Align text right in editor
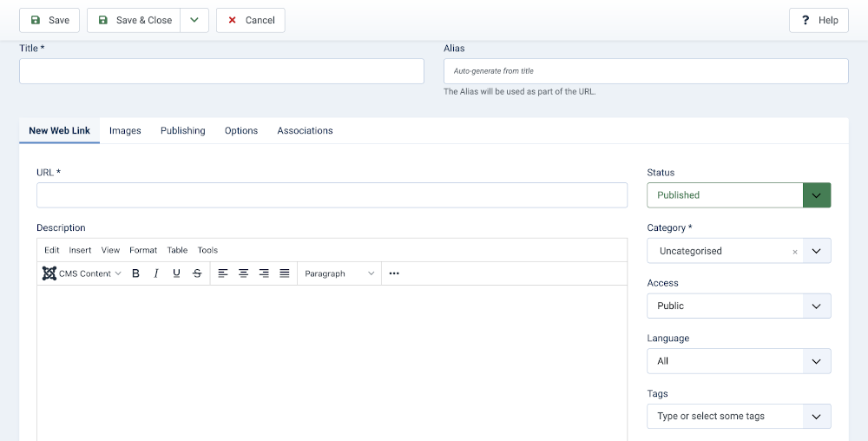Screen dimensions: 868x441 point(264,273)
